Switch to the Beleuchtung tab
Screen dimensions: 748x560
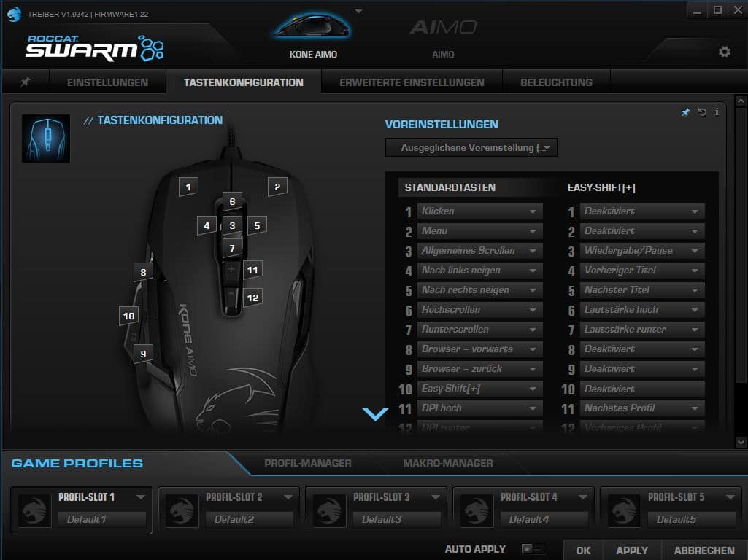pyautogui.click(x=556, y=82)
